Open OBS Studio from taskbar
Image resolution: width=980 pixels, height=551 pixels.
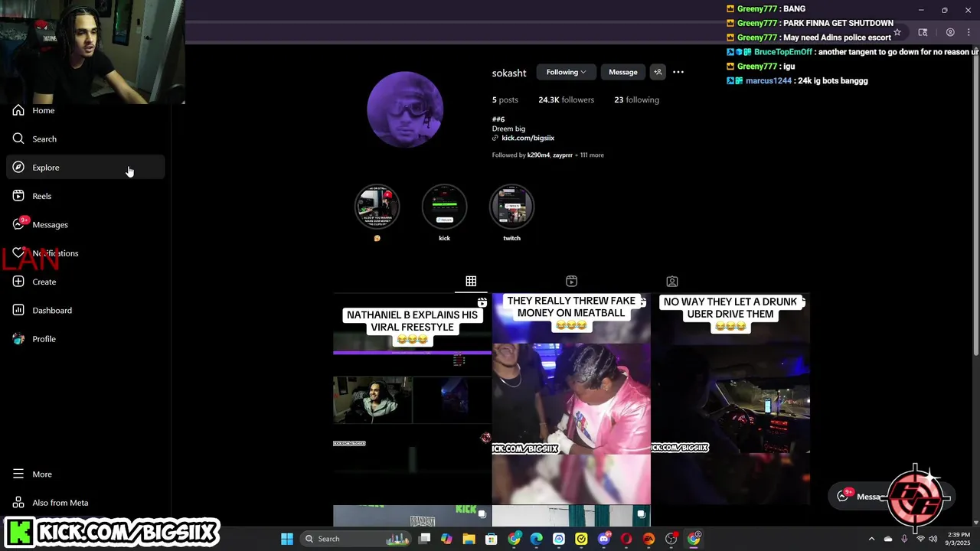671,539
